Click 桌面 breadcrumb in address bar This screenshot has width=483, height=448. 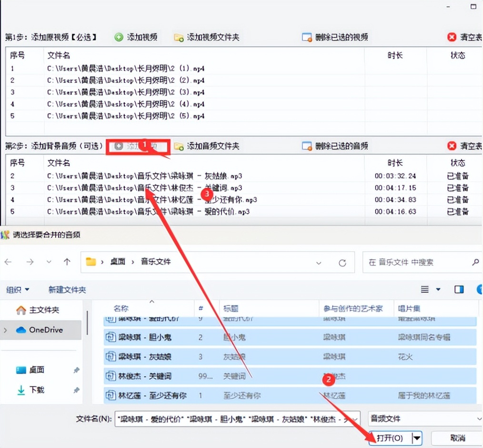pyautogui.click(x=118, y=262)
